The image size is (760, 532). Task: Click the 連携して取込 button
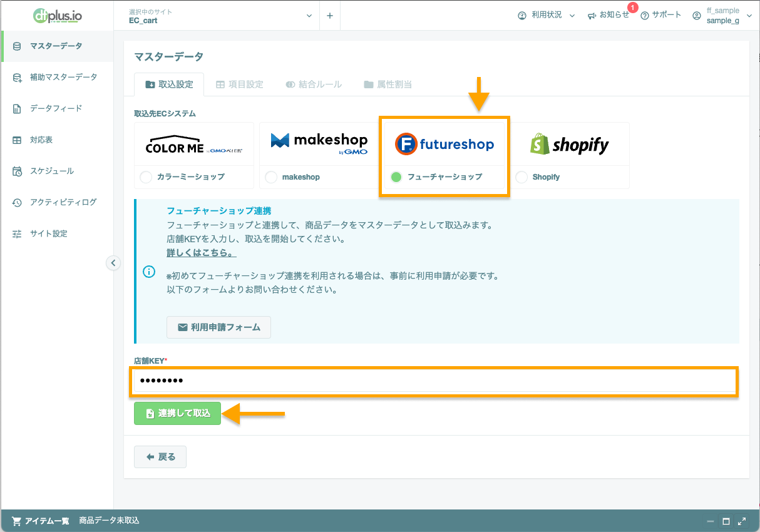click(178, 414)
